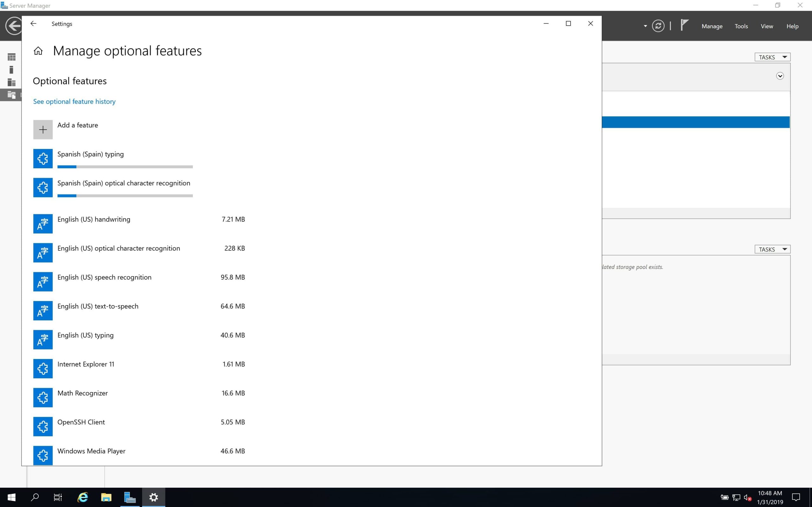Click the Server Manager dashboard sidebar icon
The width and height of the screenshot is (812, 507).
[x=11, y=57]
